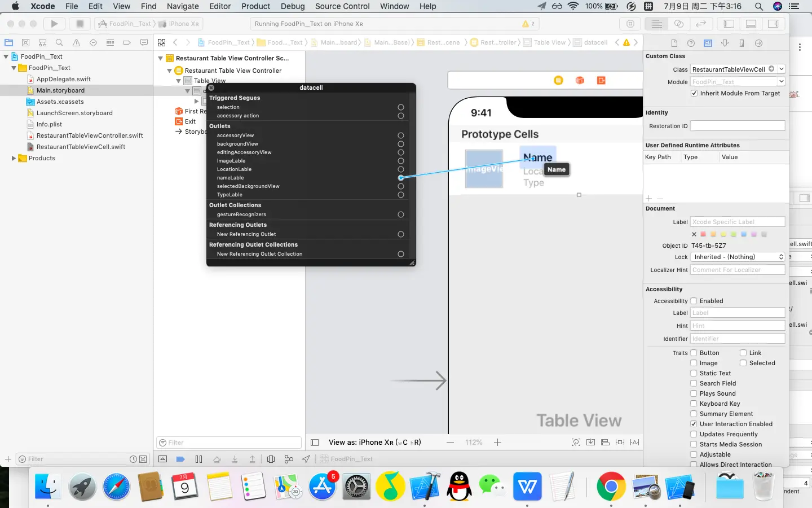Open the Product menu
Screen dimensions: 812x508
(x=256, y=6)
